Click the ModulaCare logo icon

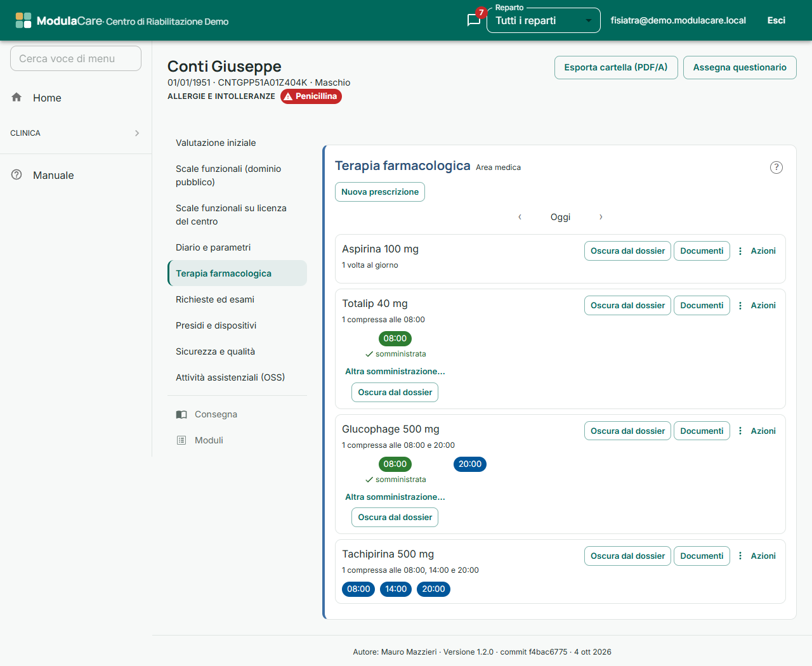click(x=23, y=20)
